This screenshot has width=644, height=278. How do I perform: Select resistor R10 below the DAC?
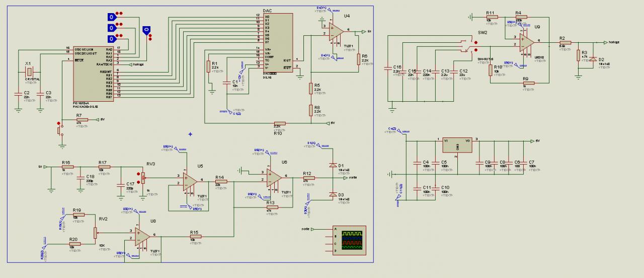279,123
